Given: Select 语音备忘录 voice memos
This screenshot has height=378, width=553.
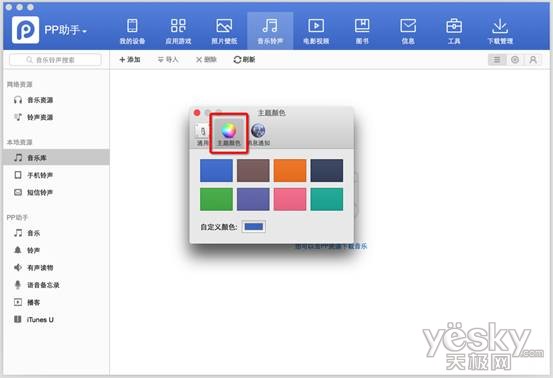Looking at the screenshot, I should [37, 285].
